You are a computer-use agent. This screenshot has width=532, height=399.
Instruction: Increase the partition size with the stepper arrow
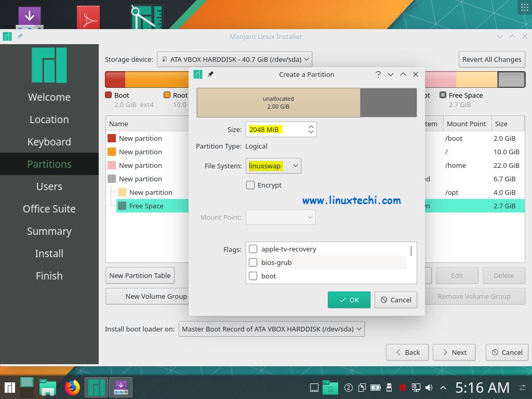pyautogui.click(x=311, y=126)
